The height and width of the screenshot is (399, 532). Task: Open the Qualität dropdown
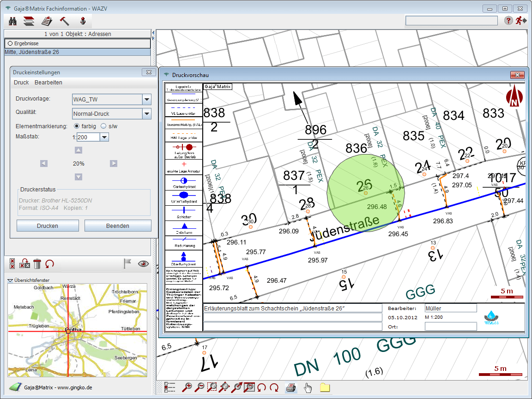[147, 113]
